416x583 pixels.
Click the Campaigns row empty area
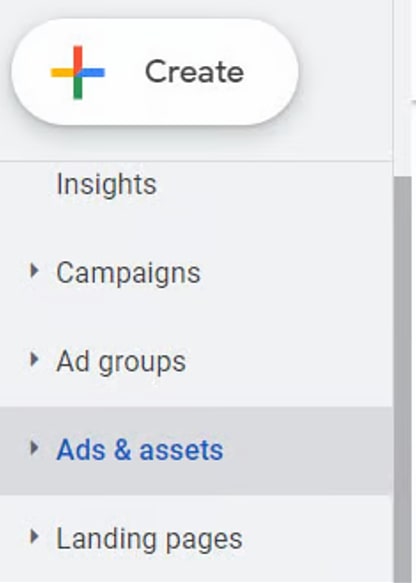click(297, 273)
